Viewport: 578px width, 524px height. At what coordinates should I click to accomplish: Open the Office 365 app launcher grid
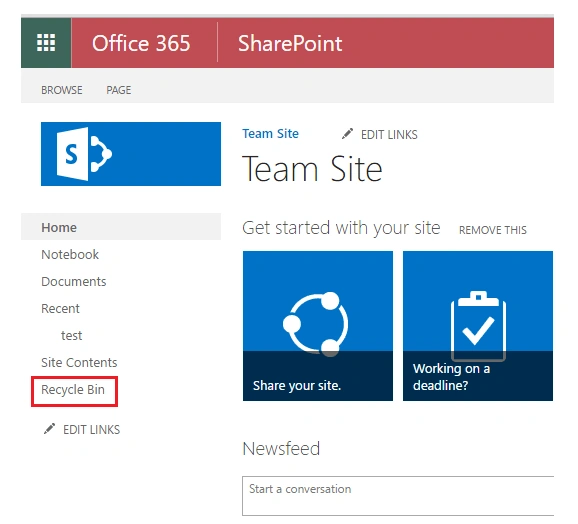[x=46, y=43]
